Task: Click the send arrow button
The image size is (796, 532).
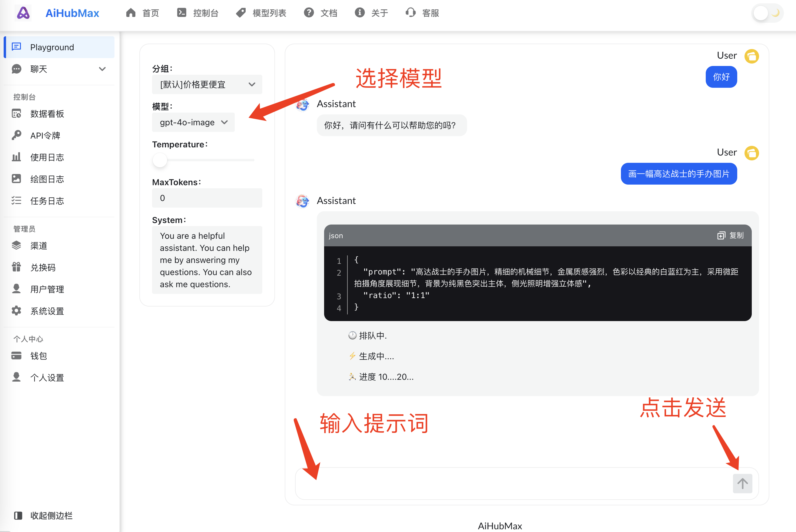Action: (742, 483)
